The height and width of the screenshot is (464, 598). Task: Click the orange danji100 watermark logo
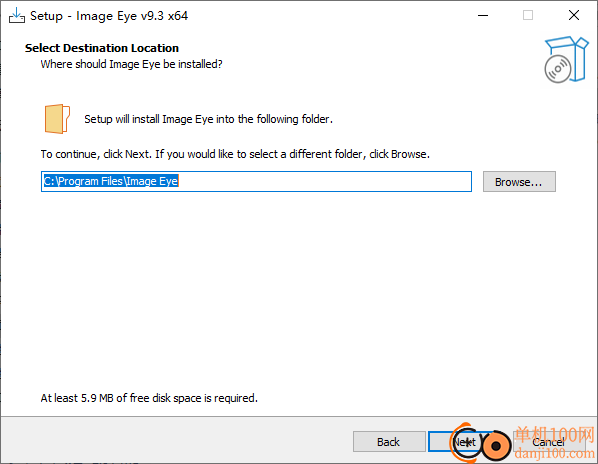481,443
